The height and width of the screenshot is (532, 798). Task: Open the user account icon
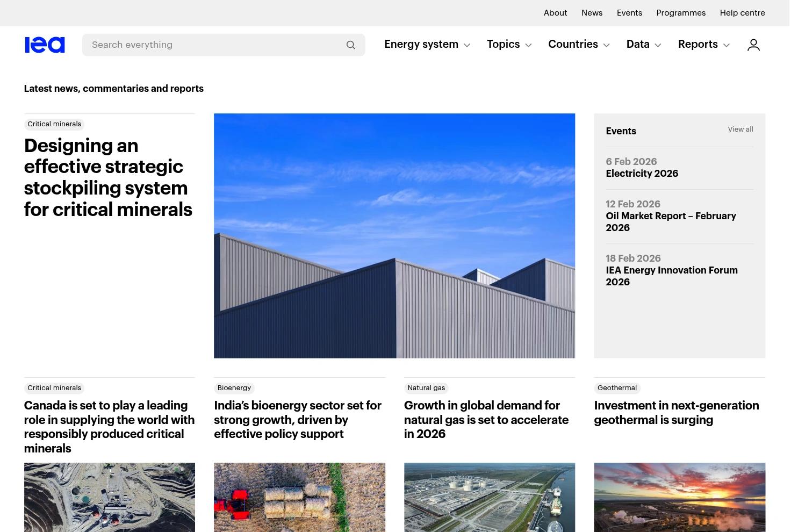(753, 45)
